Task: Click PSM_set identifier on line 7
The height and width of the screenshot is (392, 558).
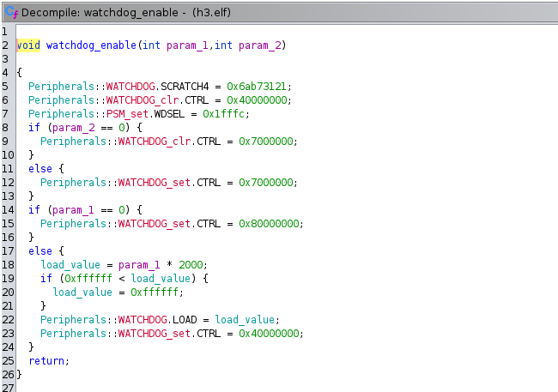Action: coord(127,114)
